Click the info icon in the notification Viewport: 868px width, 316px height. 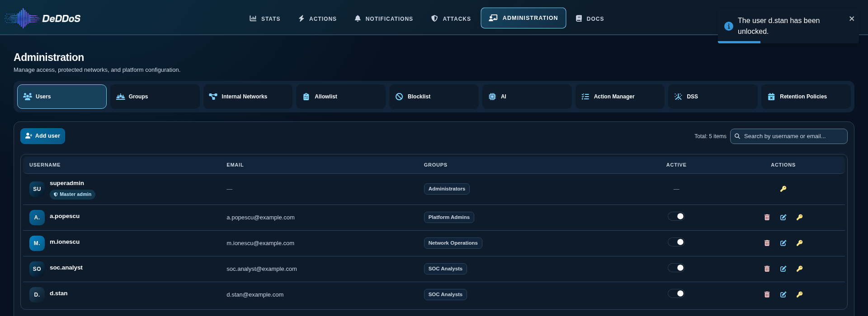[x=728, y=26]
